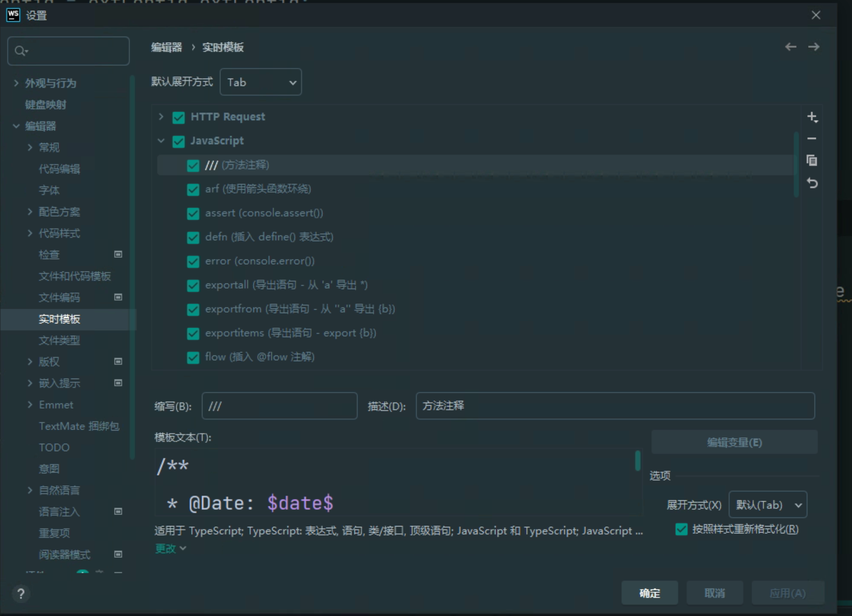Uncheck the exportfrom template checkbox
The width and height of the screenshot is (852, 616).
193,309
